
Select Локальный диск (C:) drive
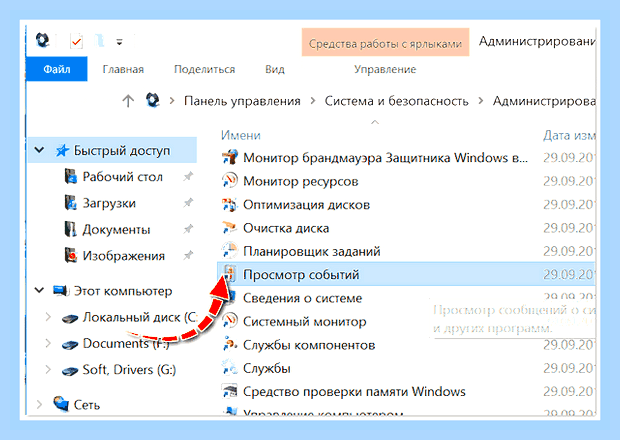(x=140, y=317)
